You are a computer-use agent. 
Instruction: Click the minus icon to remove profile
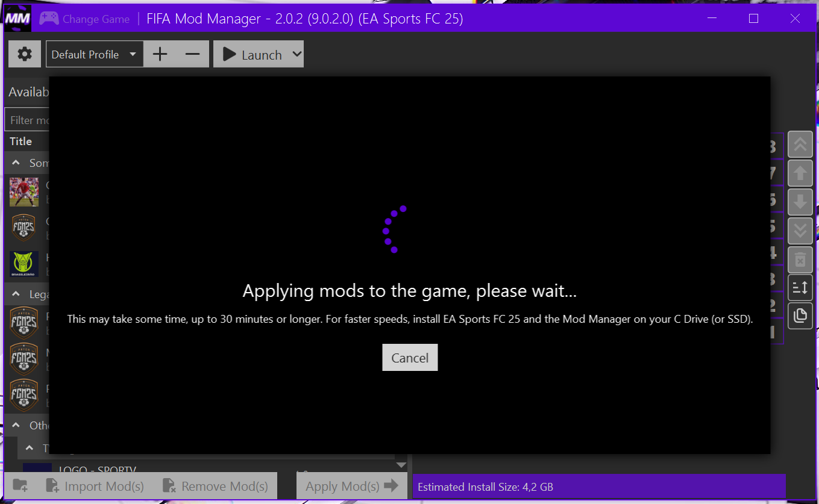point(192,54)
